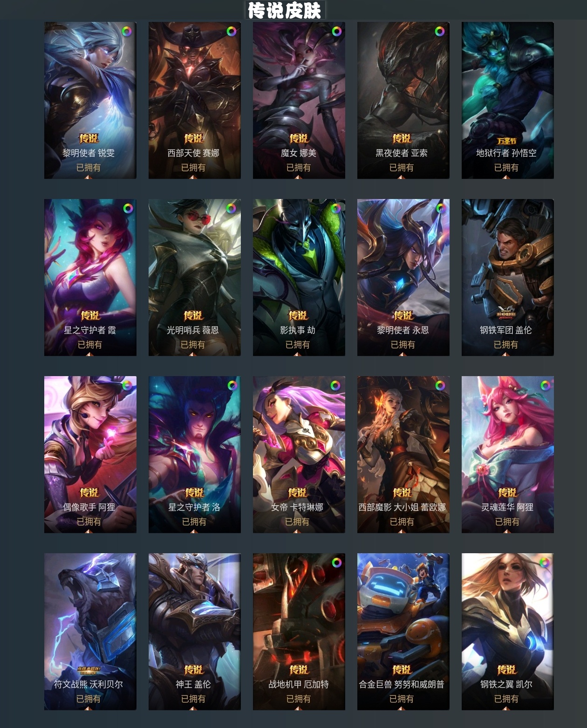This screenshot has height=728, width=587.
Task: Select 黎明使者 永恩 skin thumbnail
Action: pyautogui.click(x=403, y=277)
